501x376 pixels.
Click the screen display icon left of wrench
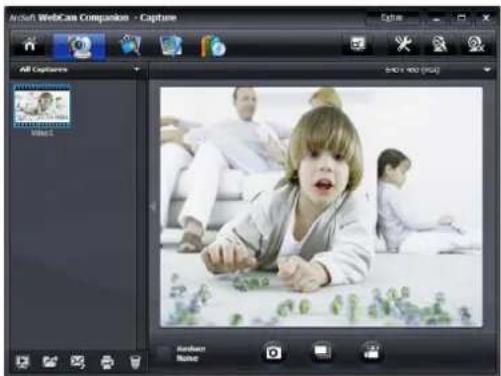358,44
